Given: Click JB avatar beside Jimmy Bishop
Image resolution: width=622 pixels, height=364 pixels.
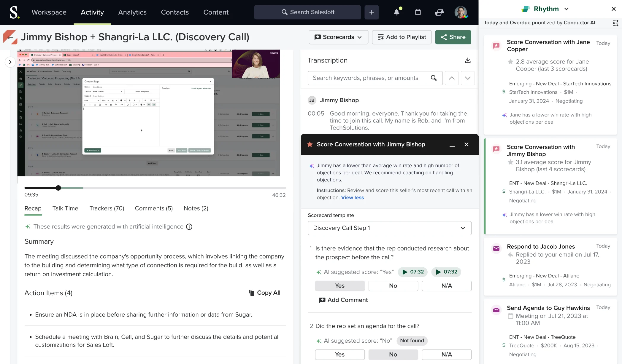Looking at the screenshot, I should [x=312, y=100].
